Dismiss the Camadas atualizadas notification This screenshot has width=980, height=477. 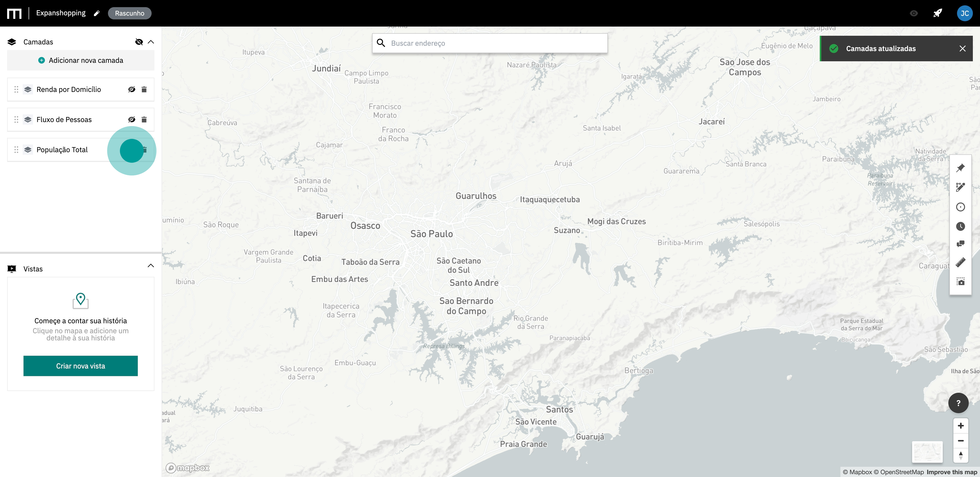point(962,48)
